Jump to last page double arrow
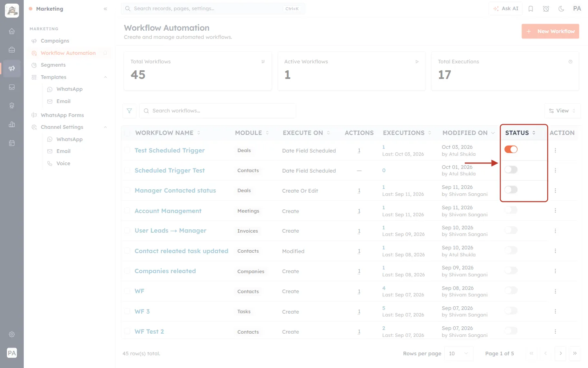This screenshot has width=588, height=368. [x=575, y=353]
